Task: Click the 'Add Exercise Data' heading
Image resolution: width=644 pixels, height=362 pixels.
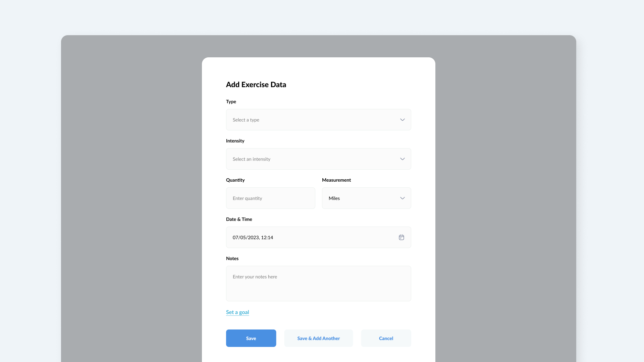Action: pos(256,84)
